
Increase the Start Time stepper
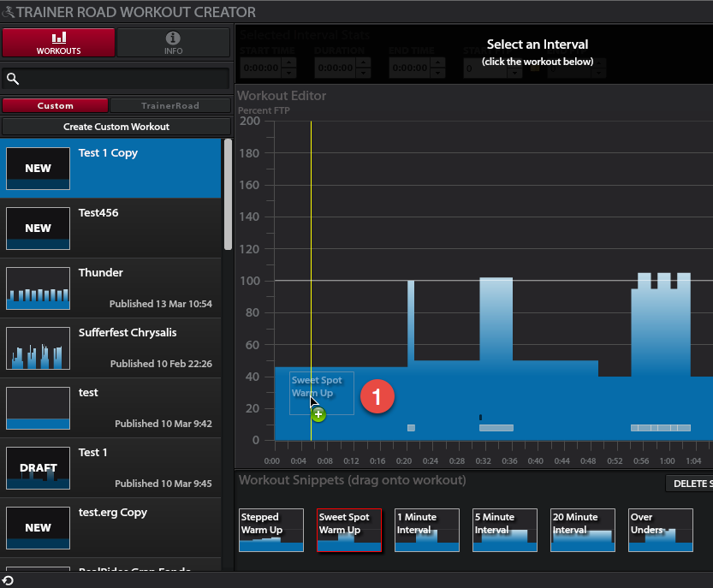point(289,62)
